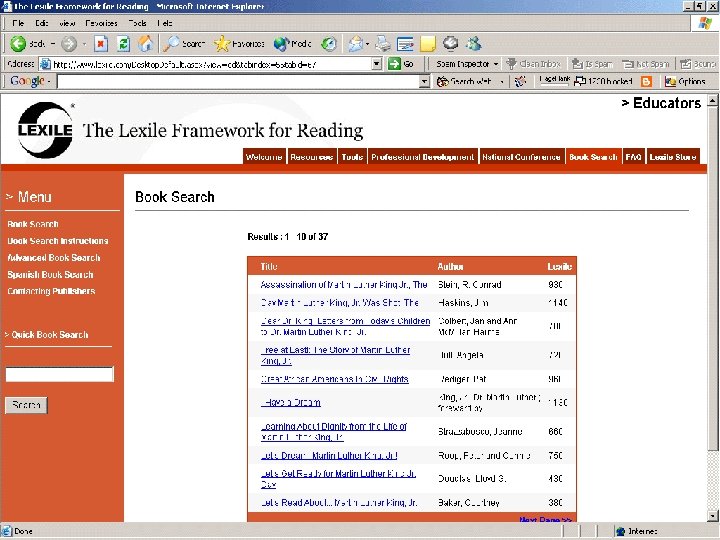
Task: Click in the Quick Book Search input field
Action: [59, 374]
